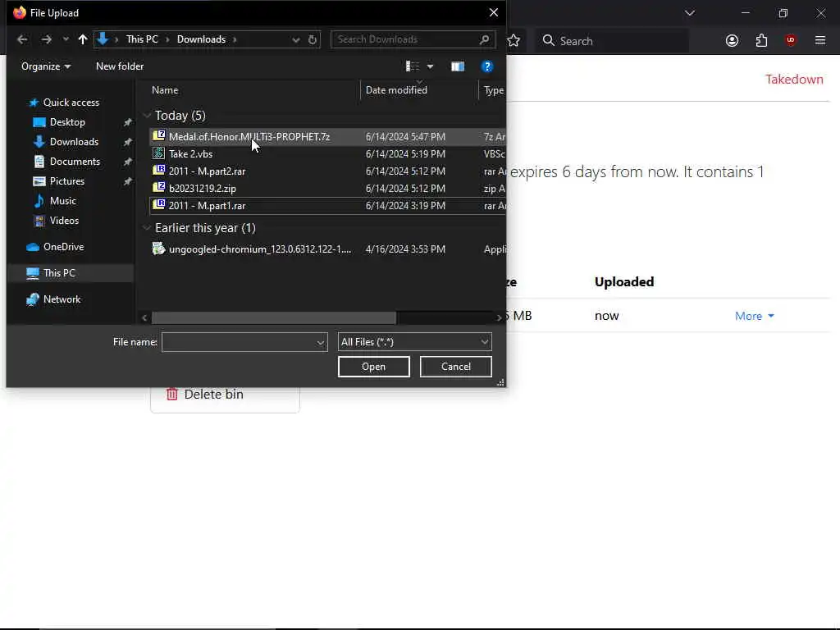Click the scroll right arrow of file list
The image size is (840, 630).
click(500, 317)
